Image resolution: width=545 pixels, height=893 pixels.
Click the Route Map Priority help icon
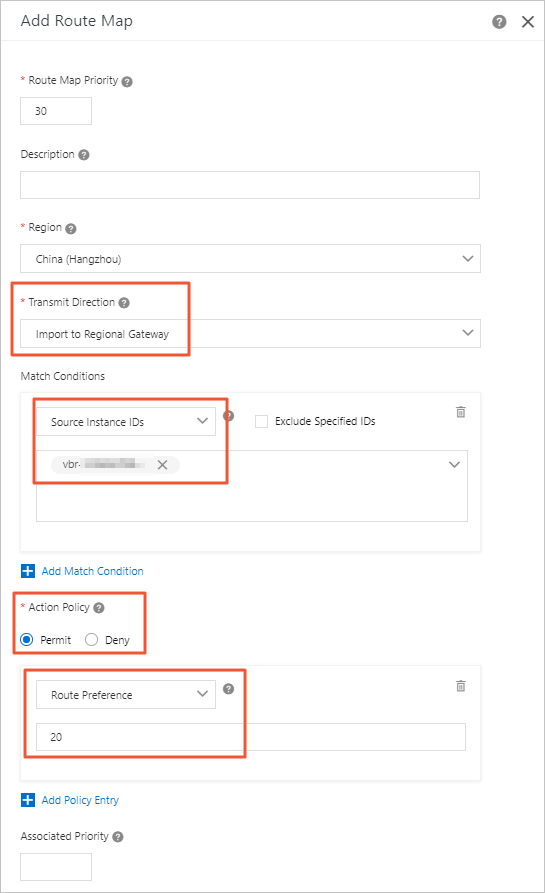pyautogui.click(x=127, y=81)
